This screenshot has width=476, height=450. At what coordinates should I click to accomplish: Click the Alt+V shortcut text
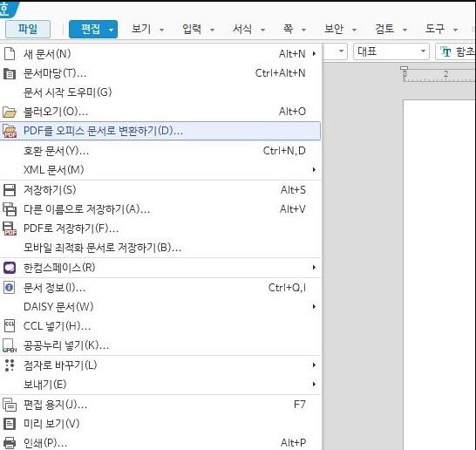click(x=293, y=209)
